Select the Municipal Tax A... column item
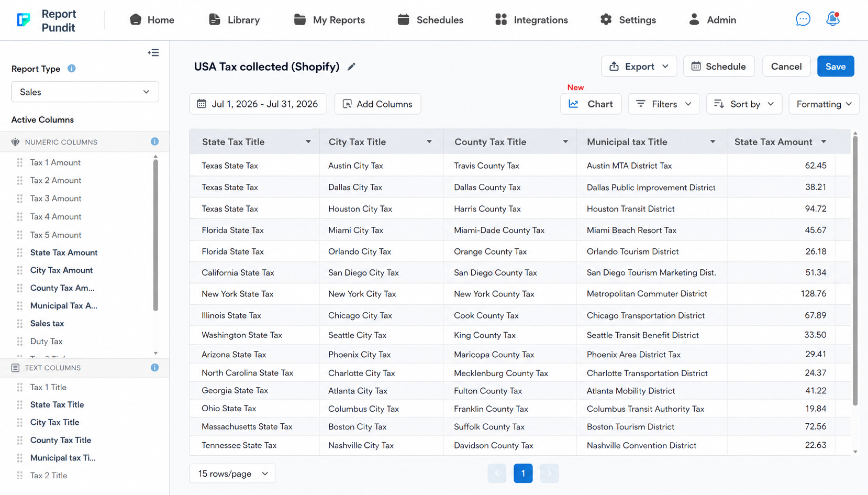This screenshot has height=495, width=868. (x=63, y=306)
